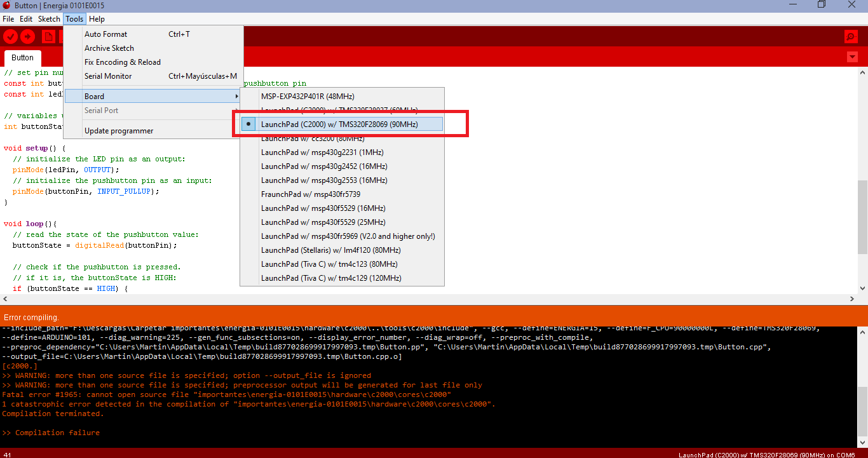The width and height of the screenshot is (868, 458).
Task: Select LaunchPad w/ msp430g2231 (1MHz) board
Action: click(342, 152)
